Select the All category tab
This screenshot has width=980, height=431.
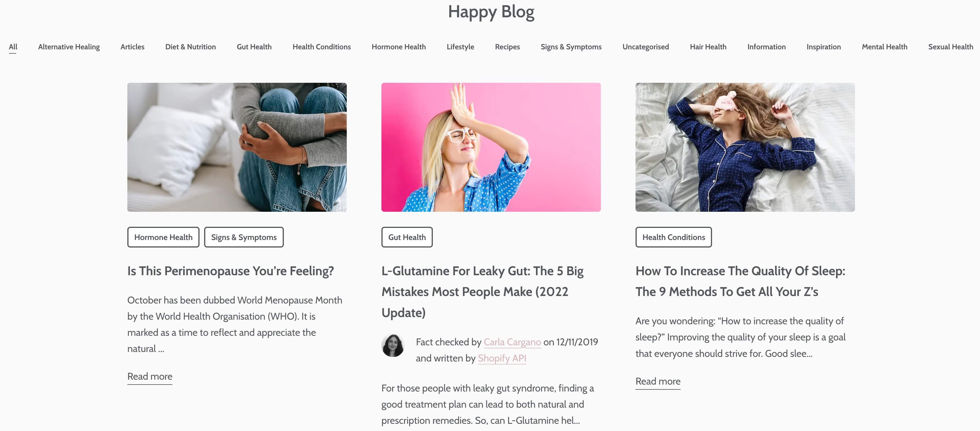click(13, 47)
